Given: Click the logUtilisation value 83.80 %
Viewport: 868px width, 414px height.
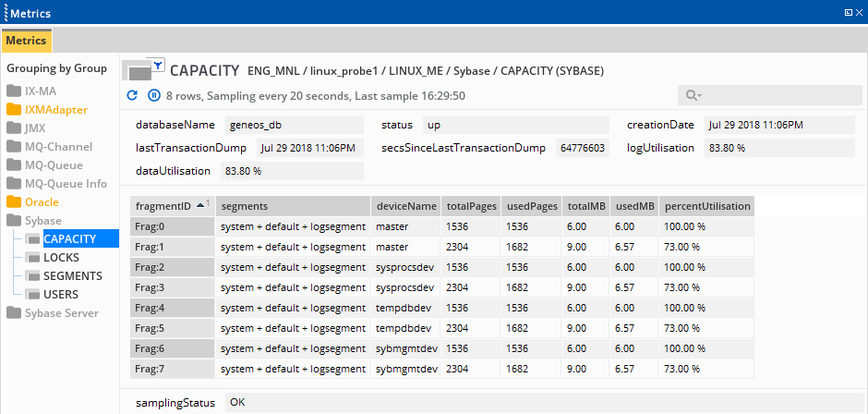Looking at the screenshot, I should click(x=779, y=148).
